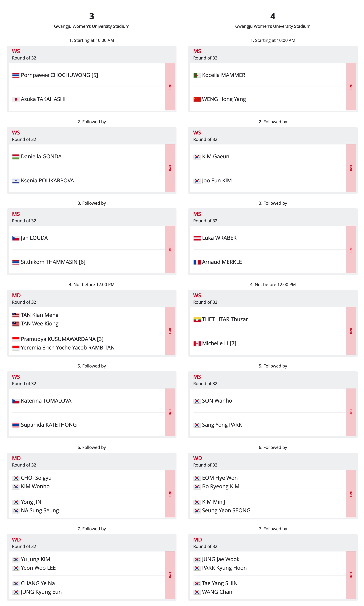364x606 pixels.
Task: Open H2H for JUNG Jae Wook doubles match
Action: coord(351,575)
